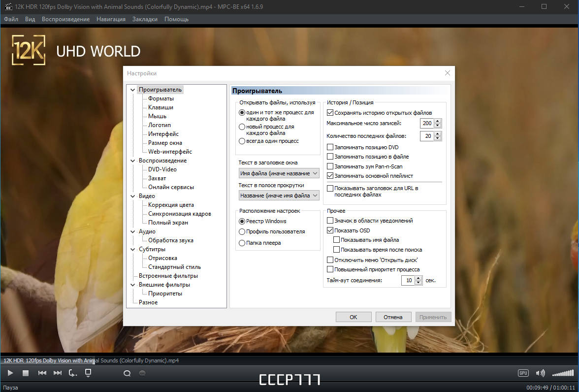Viewport: 579px width, 392px height.
Task: Select 'Обработка звука' in settings tree
Action: tap(170, 240)
